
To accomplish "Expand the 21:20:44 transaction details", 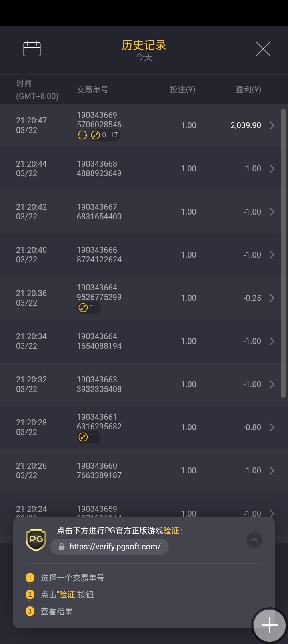I will pos(272,169).
